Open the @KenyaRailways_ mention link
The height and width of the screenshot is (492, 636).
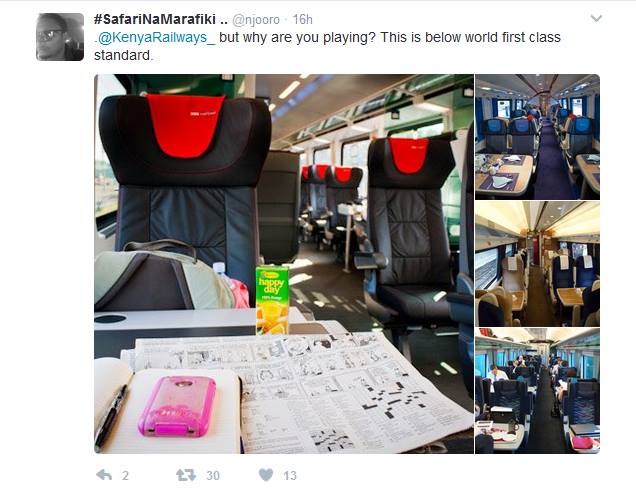click(x=157, y=37)
